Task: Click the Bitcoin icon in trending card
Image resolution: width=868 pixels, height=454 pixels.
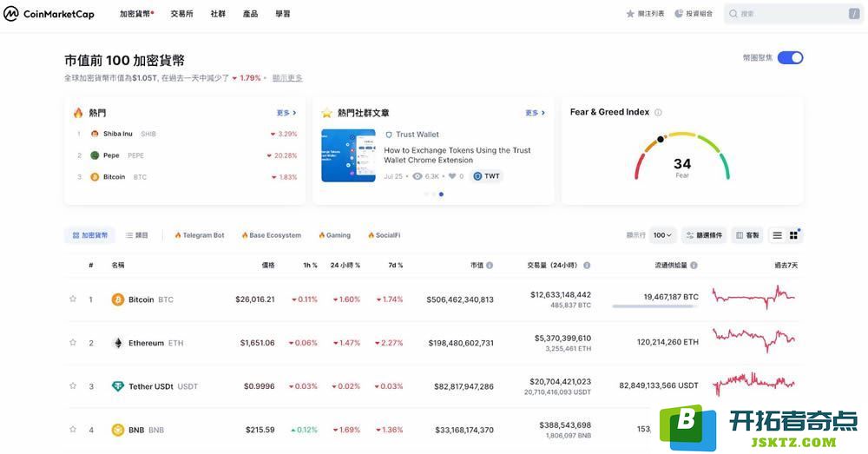Action: click(x=95, y=177)
